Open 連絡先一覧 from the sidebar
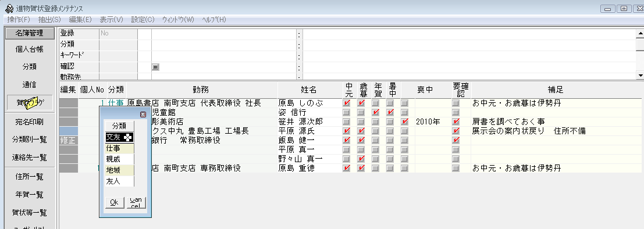This screenshot has height=229, width=644. tap(29, 157)
